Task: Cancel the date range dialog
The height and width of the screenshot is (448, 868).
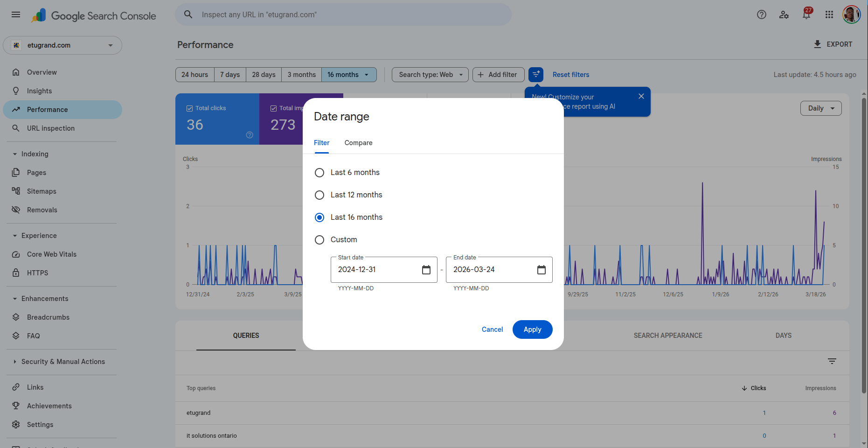Action: (492, 329)
